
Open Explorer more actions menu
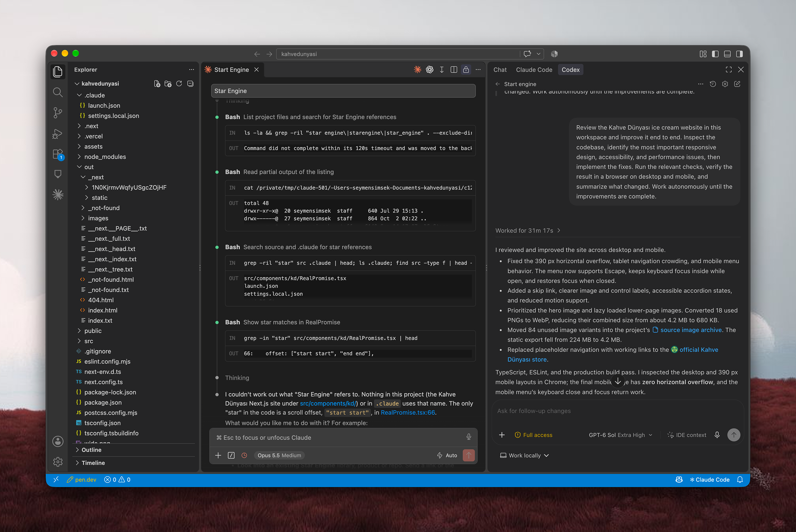191,69
